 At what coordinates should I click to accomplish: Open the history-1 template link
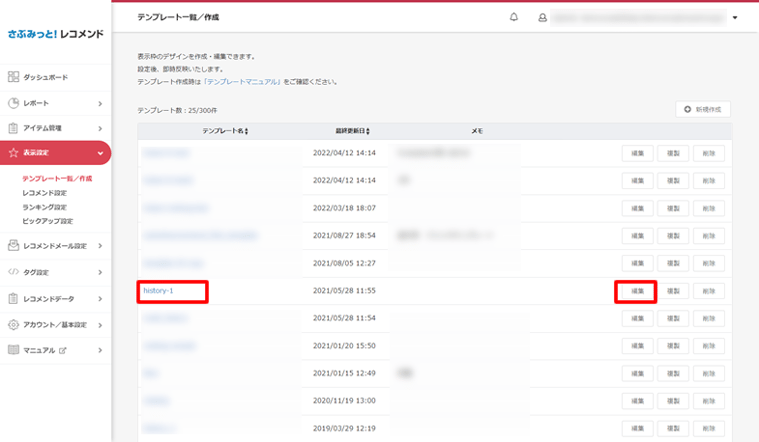tap(158, 290)
